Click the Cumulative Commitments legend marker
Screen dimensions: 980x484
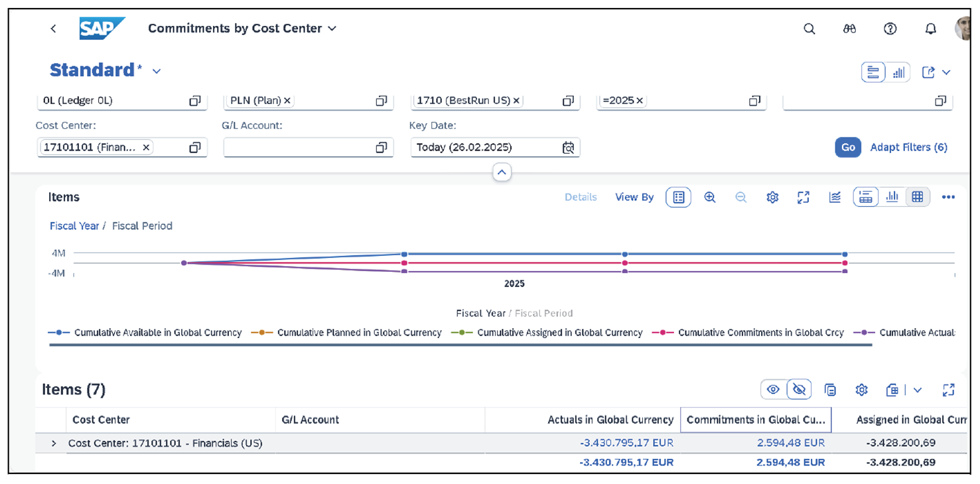click(x=662, y=333)
